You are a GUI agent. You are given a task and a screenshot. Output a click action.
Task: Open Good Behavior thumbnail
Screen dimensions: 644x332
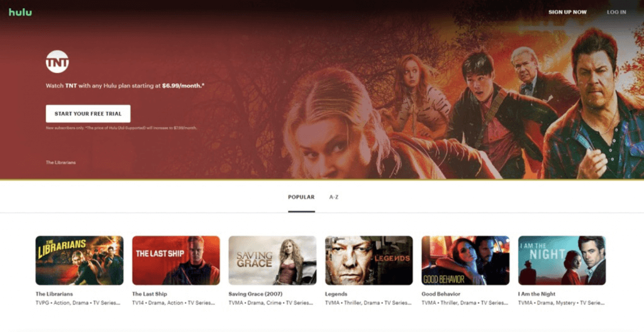click(x=465, y=260)
